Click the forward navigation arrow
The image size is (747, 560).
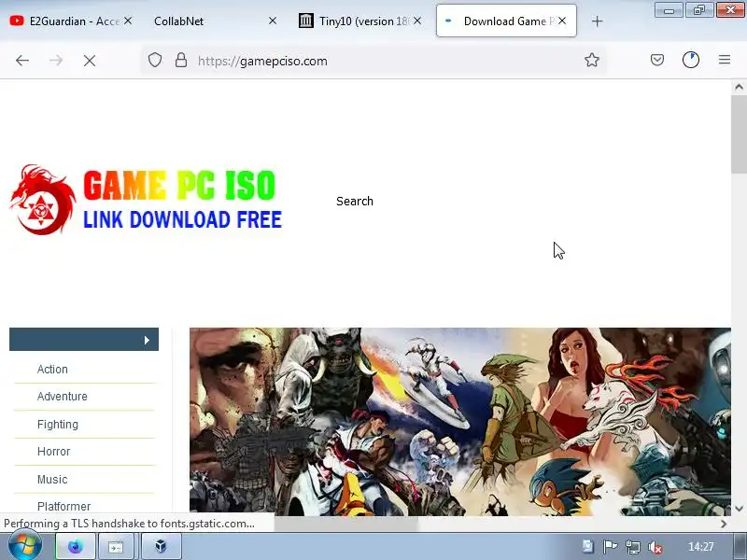(x=56, y=61)
